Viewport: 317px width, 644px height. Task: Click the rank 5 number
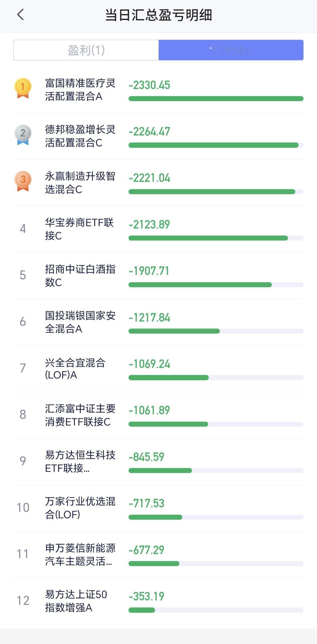[23, 275]
